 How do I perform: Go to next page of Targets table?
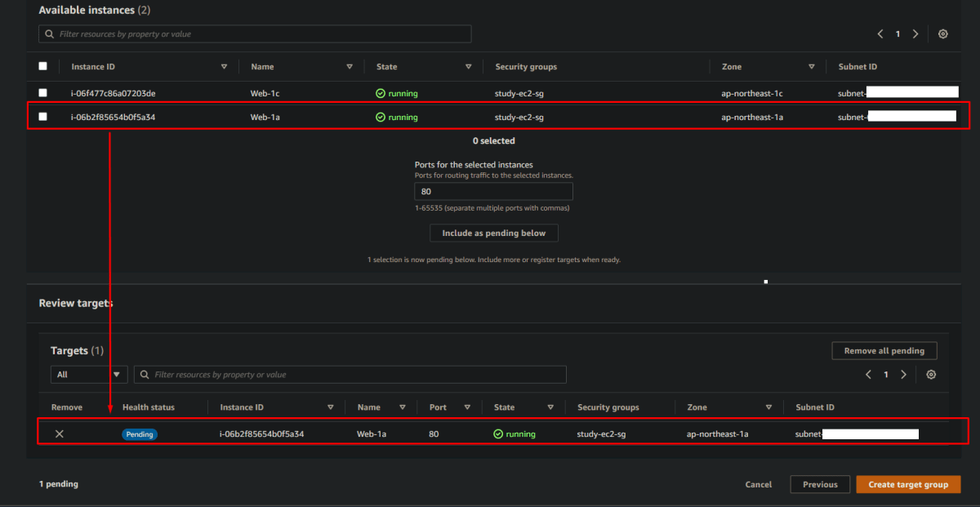click(903, 375)
